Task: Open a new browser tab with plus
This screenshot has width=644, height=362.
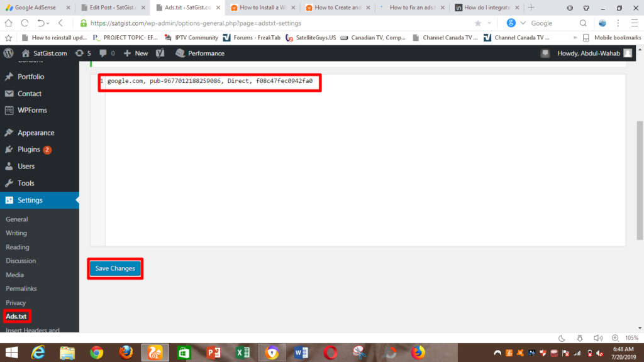Action: pos(531,8)
